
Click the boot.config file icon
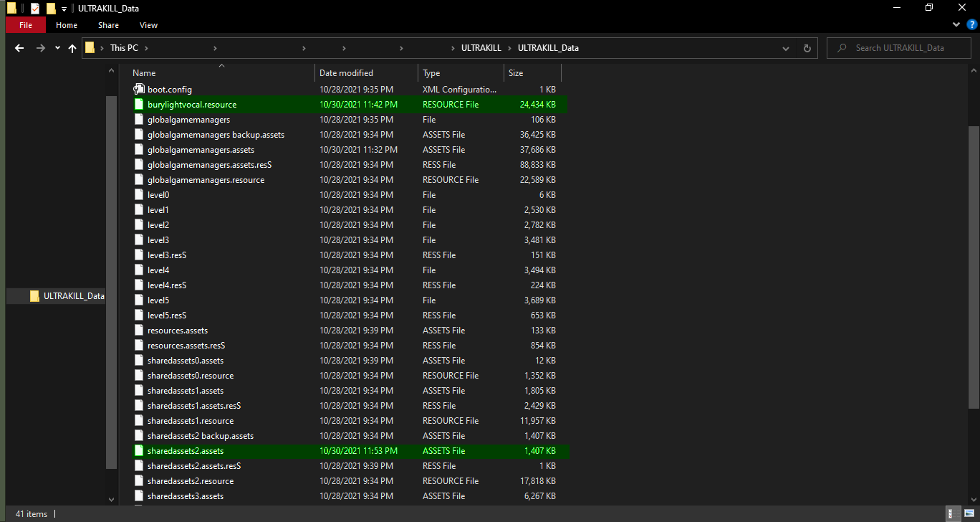(x=140, y=90)
